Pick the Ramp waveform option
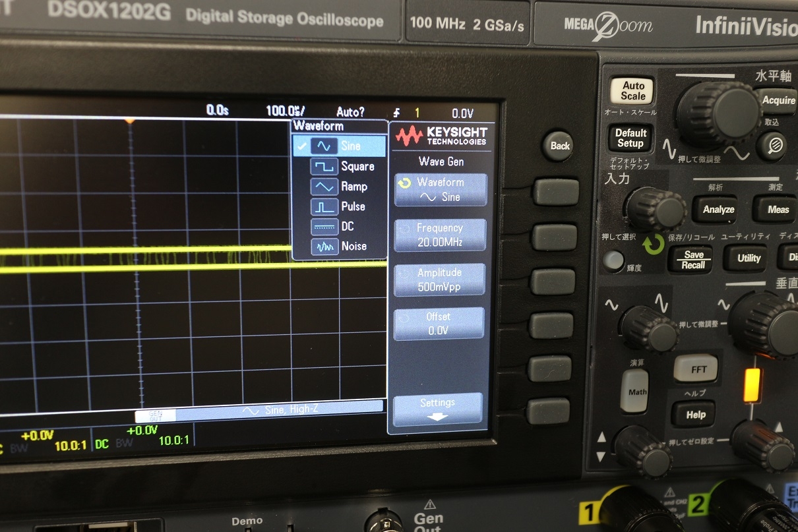798x532 pixels. pyautogui.click(x=339, y=187)
